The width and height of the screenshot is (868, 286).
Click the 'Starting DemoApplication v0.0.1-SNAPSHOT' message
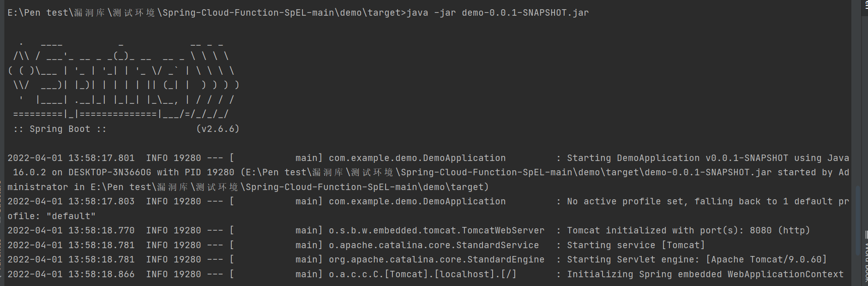[677, 158]
